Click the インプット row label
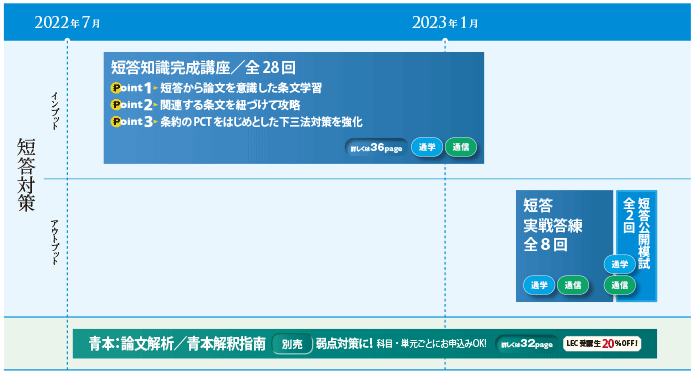This screenshot has width=699, height=376. 55,111
